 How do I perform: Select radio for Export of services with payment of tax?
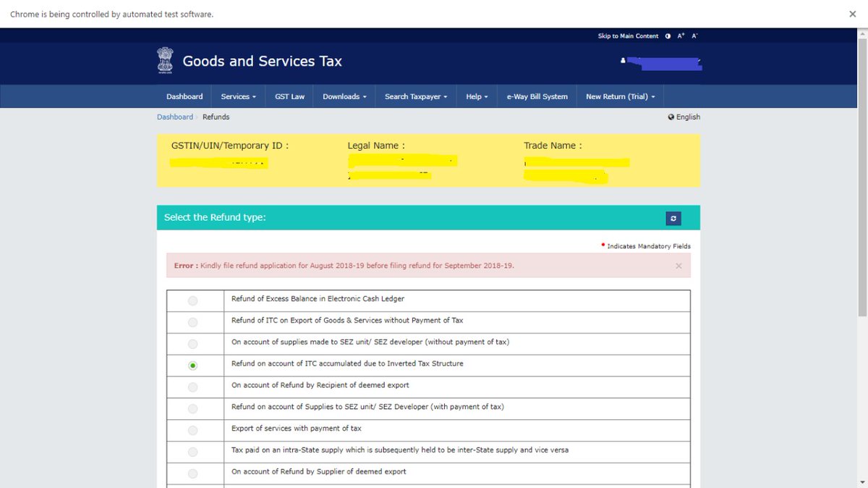192,430
